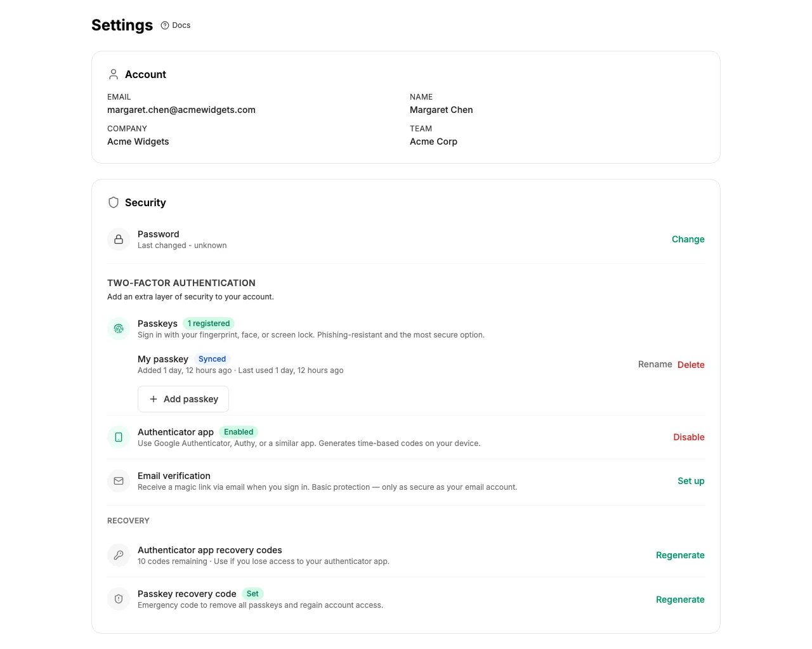Click the shield icon beside Passkey recovery code
This screenshot has height=649, width=812.
pyautogui.click(x=119, y=598)
